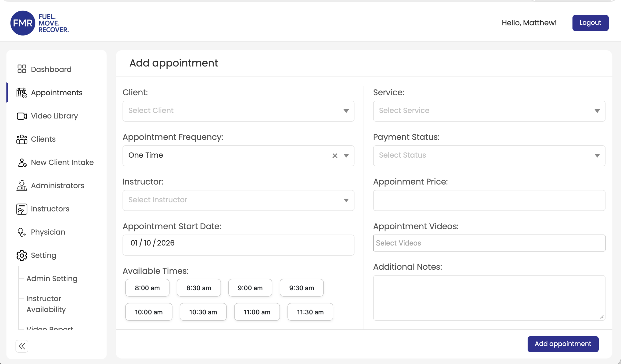Open the Select Instructor dropdown
The image size is (621, 364).
coord(238,200)
